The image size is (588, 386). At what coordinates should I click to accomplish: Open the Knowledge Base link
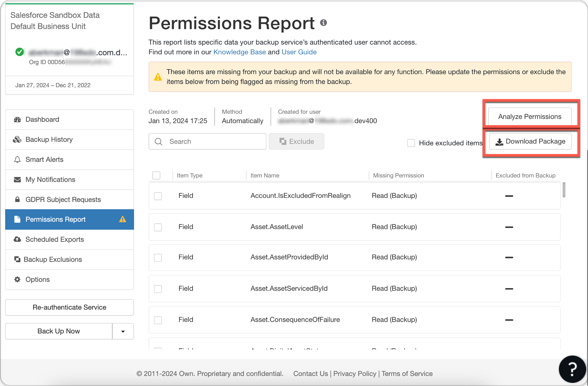tap(239, 52)
